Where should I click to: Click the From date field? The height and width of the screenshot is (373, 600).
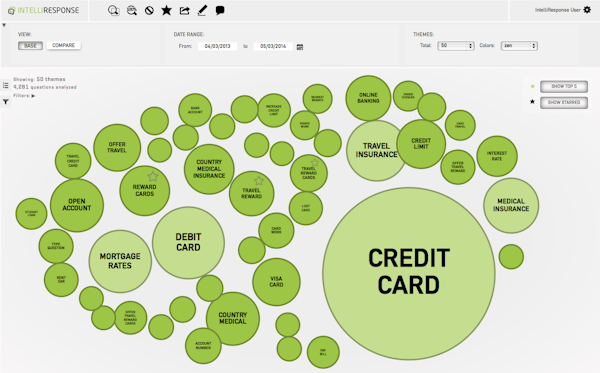217,46
